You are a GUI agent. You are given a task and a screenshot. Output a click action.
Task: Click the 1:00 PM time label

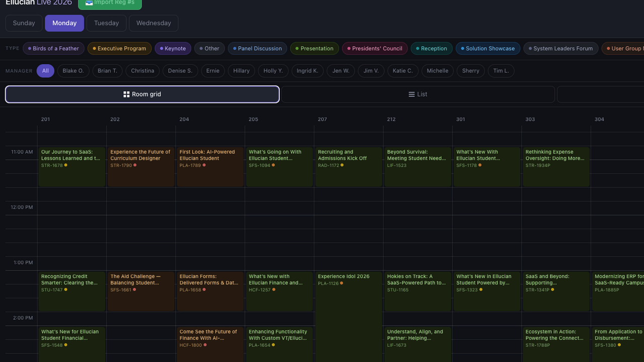pyautogui.click(x=23, y=262)
